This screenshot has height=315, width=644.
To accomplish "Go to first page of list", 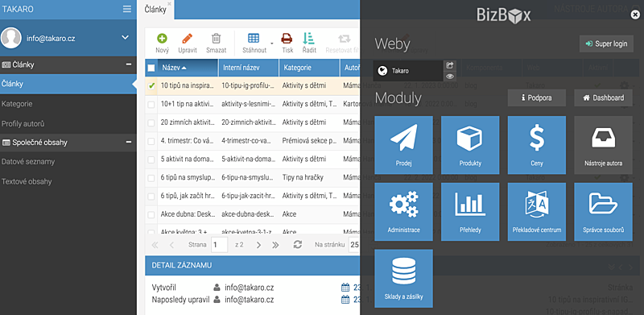I will tap(155, 245).
